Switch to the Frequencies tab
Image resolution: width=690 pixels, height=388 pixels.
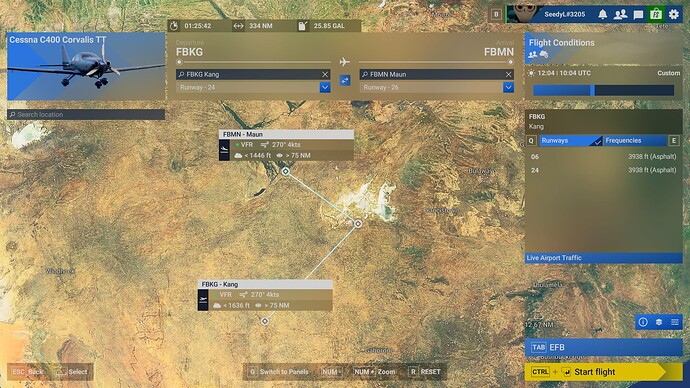pyautogui.click(x=635, y=141)
